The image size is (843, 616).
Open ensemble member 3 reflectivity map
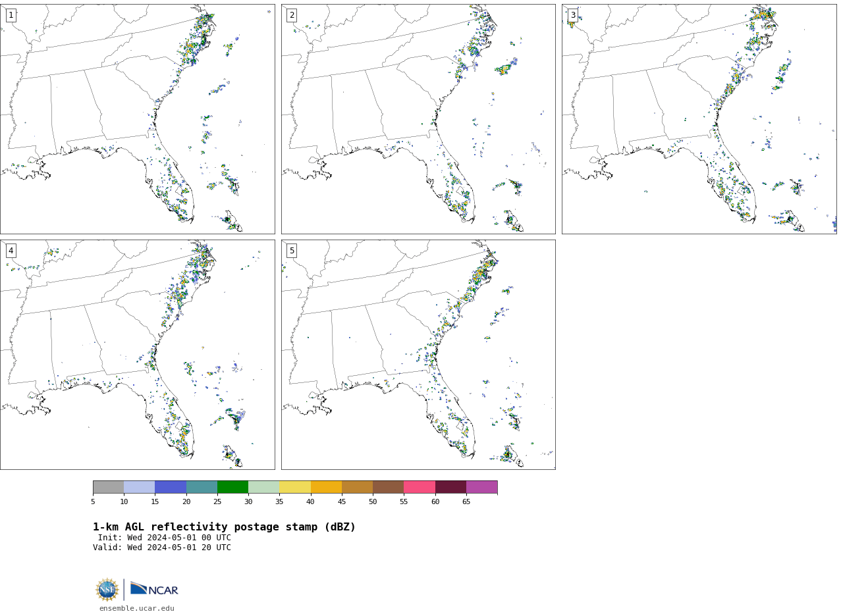pos(699,119)
